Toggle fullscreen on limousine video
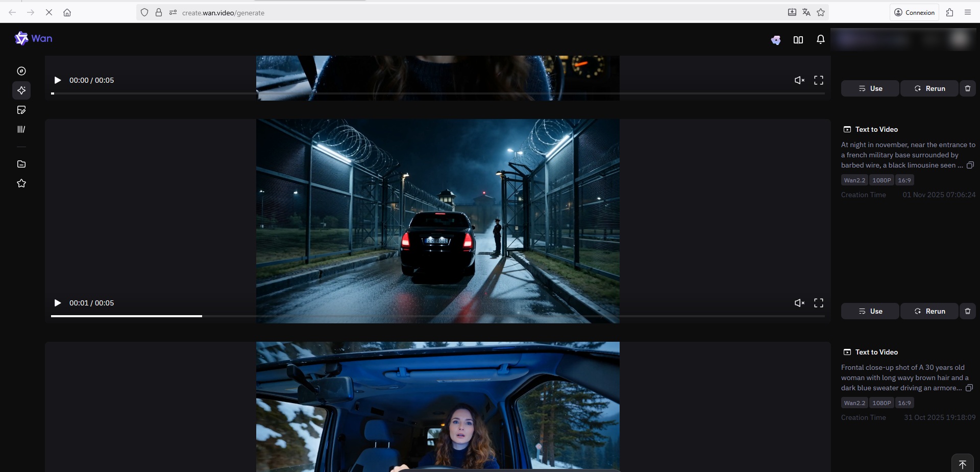The width and height of the screenshot is (980, 472). 819,303
